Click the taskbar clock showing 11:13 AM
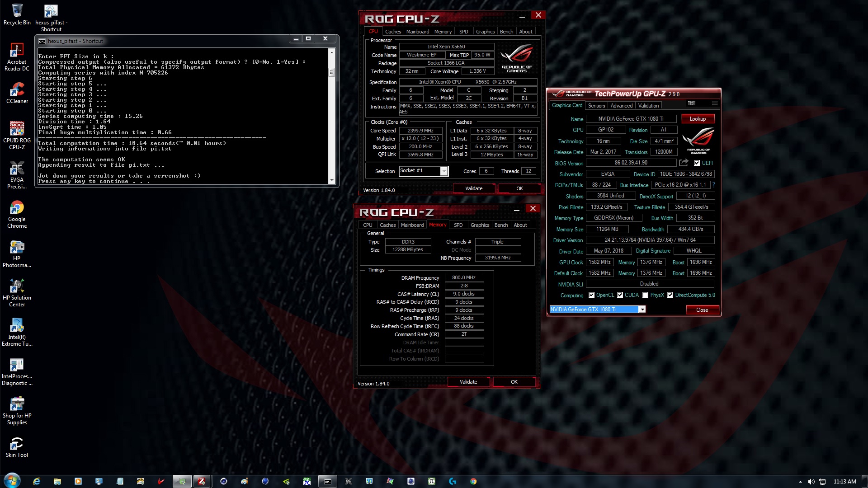This screenshot has width=868, height=488. (x=844, y=482)
